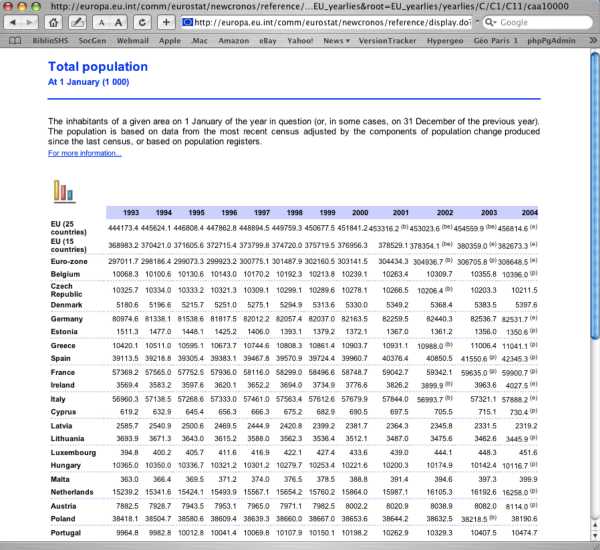Open Google search magnifier dropdown
This screenshot has height=550, width=600.
[490, 23]
